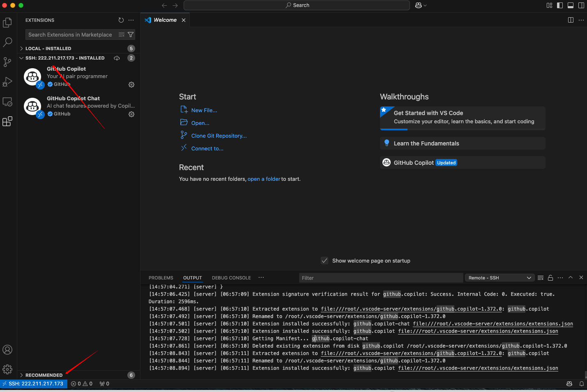Switch to the Debug Console tab
The width and height of the screenshot is (587, 392).
coord(231,278)
